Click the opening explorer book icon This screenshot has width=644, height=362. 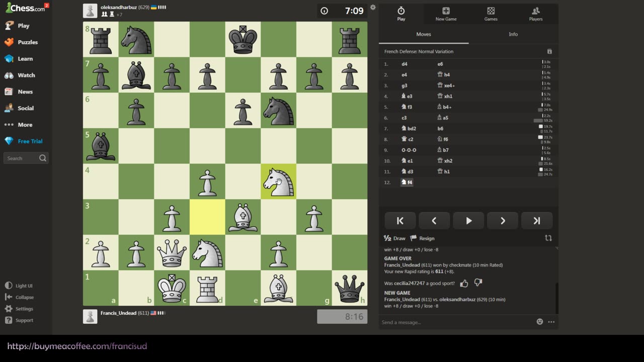click(549, 51)
